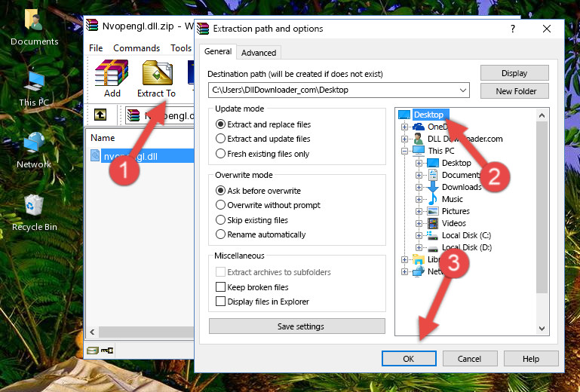Click the file list left scroll arrow
Viewport: 580px width, 392px height.
pyautogui.click(x=92, y=332)
